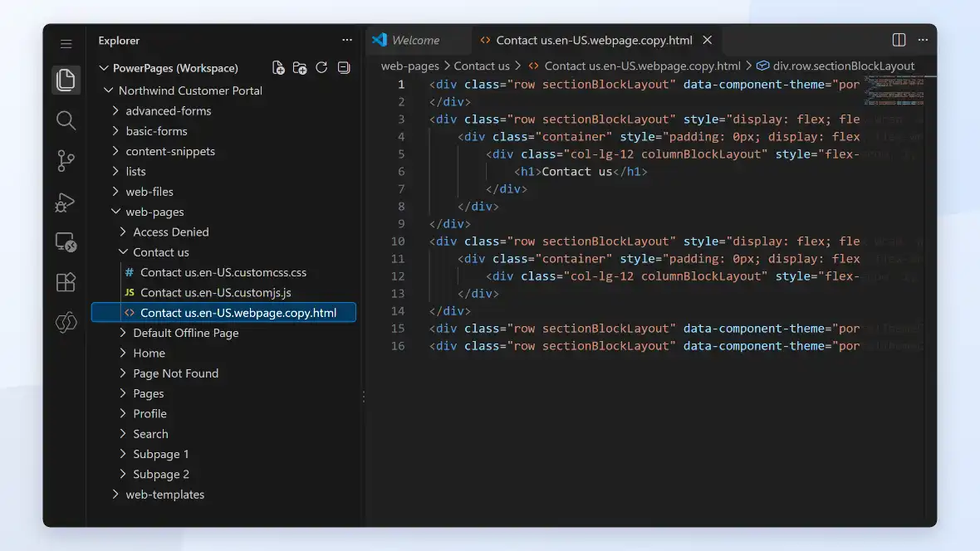Open Explorer more actions ellipsis
Viewport: 980px width, 551px height.
click(x=347, y=40)
